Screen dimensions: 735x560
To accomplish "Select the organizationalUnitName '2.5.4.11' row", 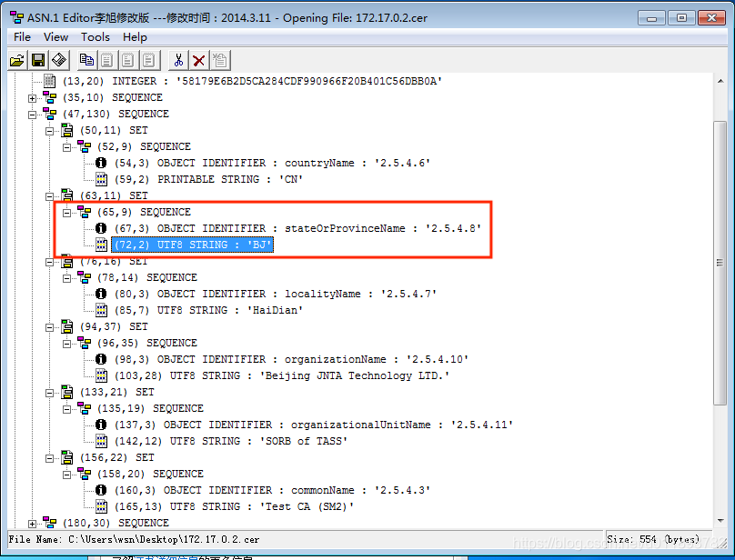I will pos(314,425).
